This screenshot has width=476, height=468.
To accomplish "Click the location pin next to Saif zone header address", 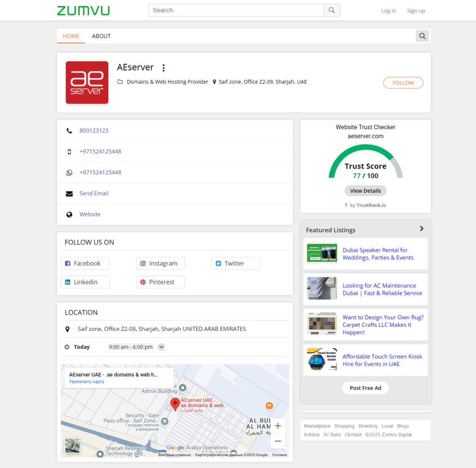I will point(214,82).
